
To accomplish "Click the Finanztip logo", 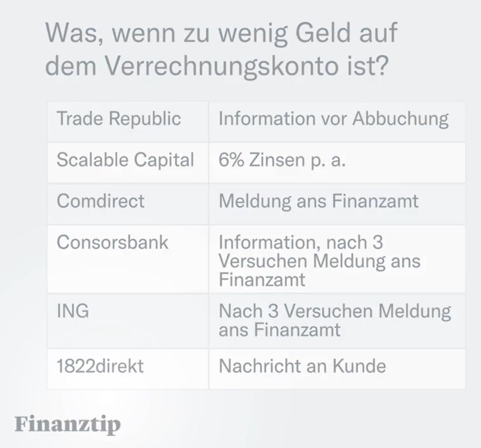I will [x=67, y=424].
